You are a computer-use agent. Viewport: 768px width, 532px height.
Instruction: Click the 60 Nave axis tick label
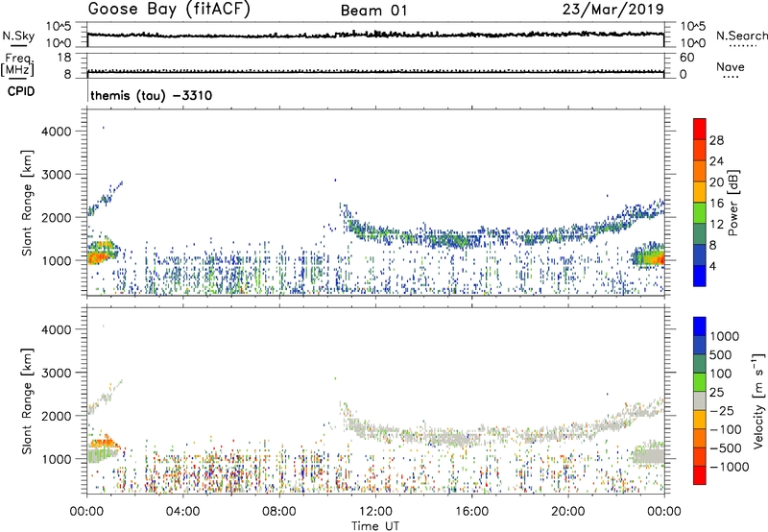(687, 58)
